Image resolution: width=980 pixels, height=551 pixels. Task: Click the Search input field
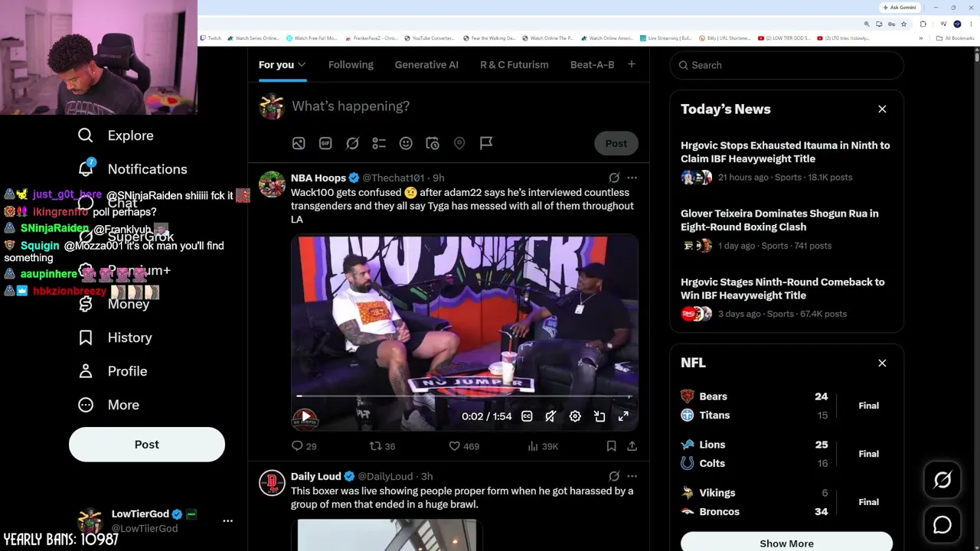coord(786,65)
